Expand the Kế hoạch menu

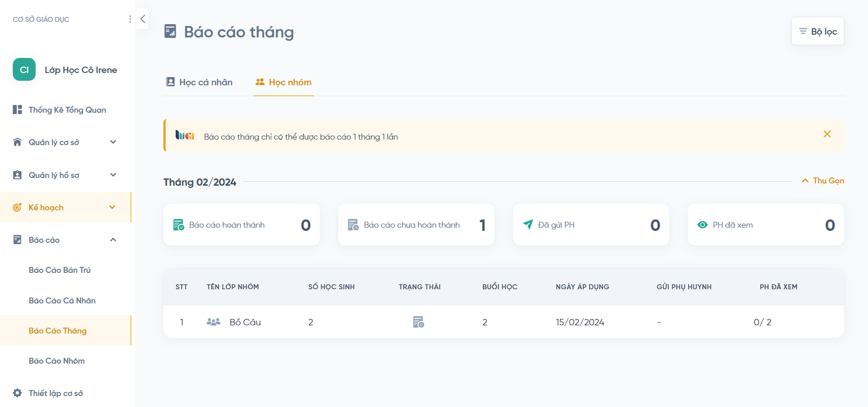point(112,208)
